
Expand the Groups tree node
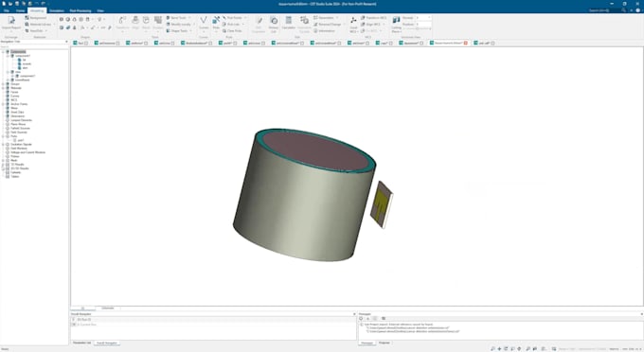point(3,84)
